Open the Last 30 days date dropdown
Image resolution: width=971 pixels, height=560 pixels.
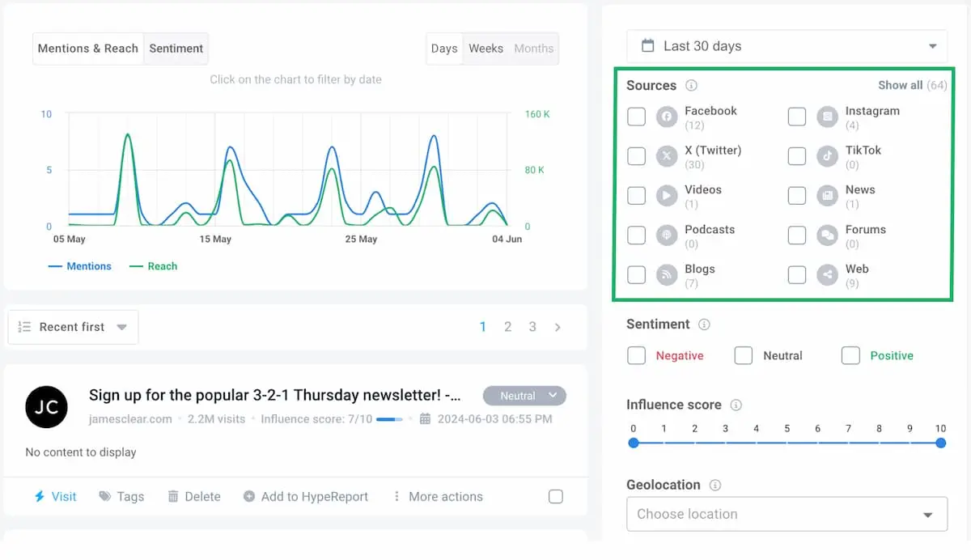pyautogui.click(x=786, y=46)
